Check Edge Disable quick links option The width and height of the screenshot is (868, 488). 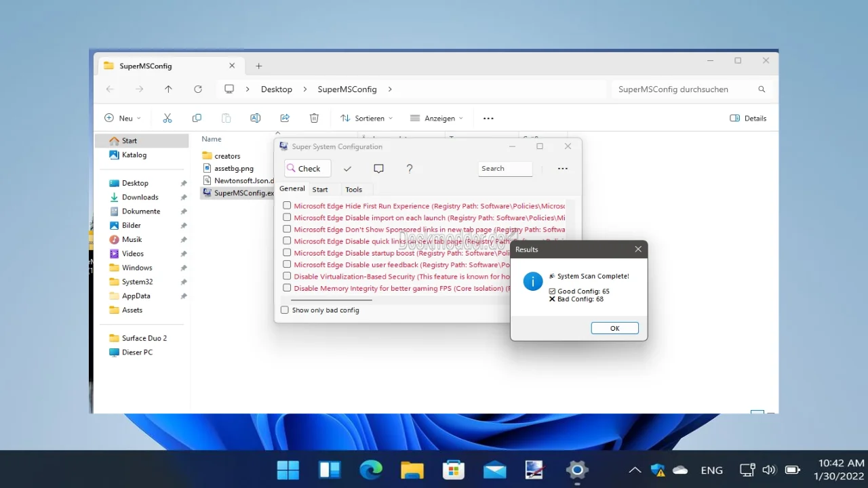287,241
